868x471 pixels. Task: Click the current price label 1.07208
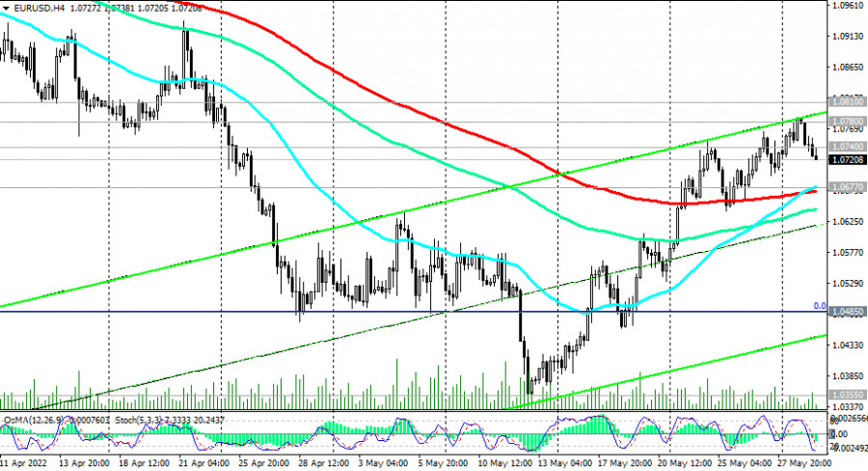pos(848,159)
